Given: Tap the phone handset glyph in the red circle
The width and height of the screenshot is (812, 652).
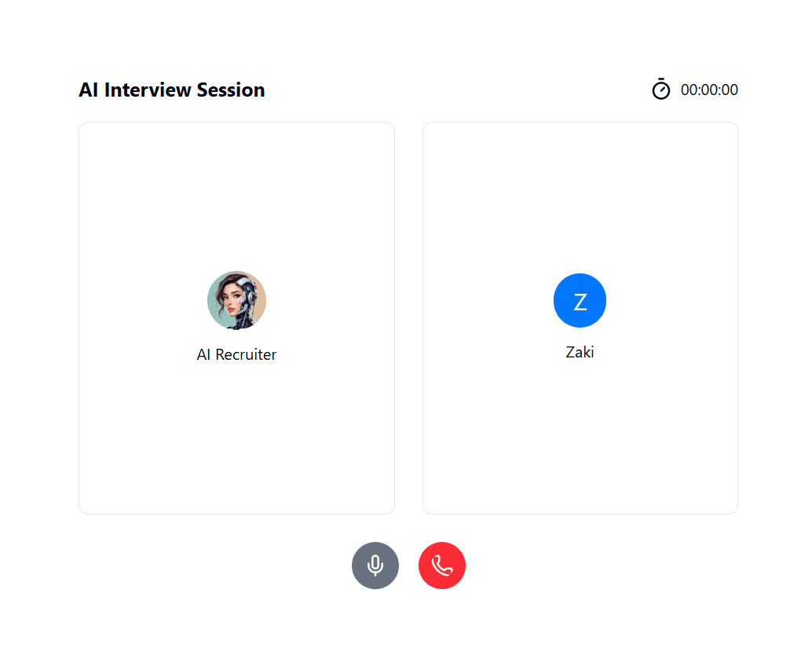Looking at the screenshot, I should 442,566.
